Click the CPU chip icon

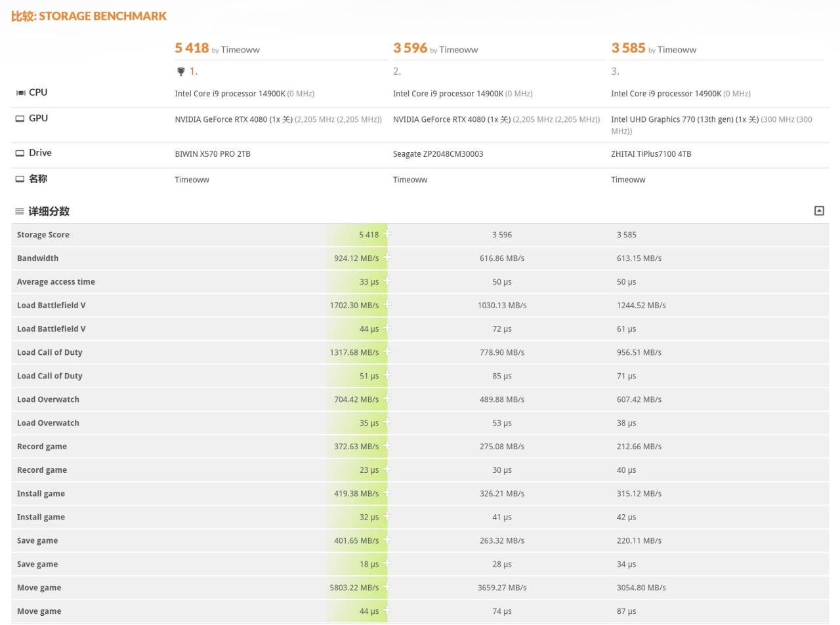coord(20,93)
